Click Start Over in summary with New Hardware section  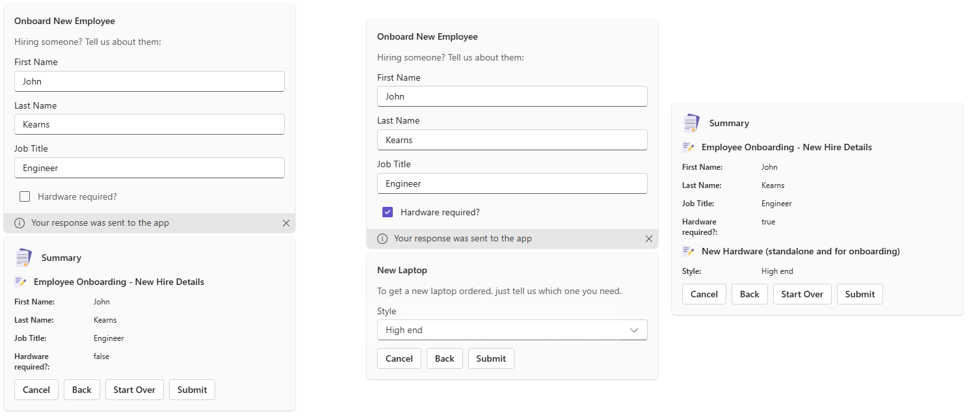click(x=802, y=294)
